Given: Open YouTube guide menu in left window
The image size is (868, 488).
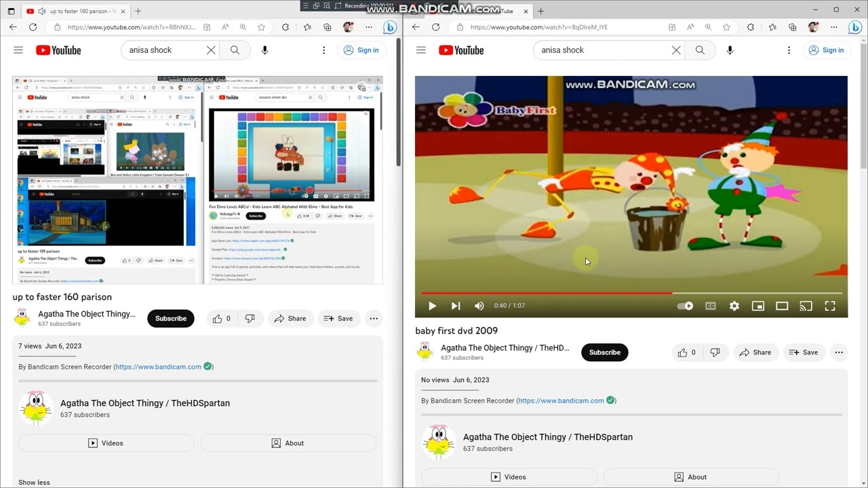Looking at the screenshot, I should click(x=18, y=50).
